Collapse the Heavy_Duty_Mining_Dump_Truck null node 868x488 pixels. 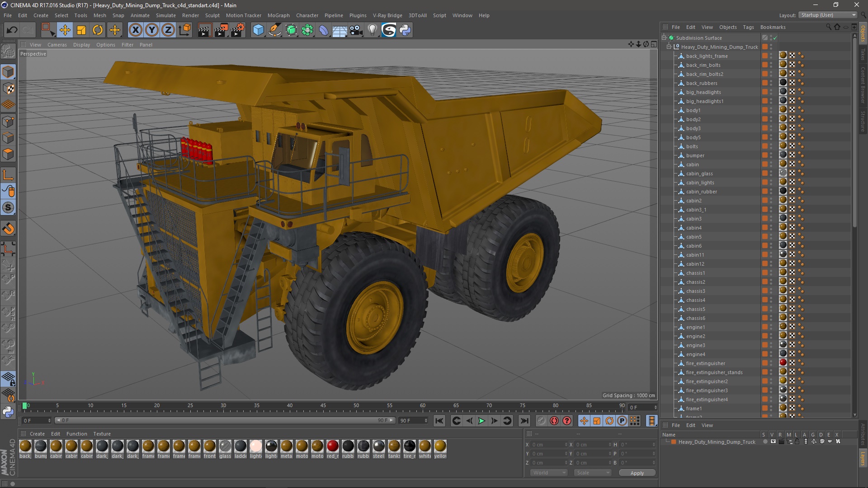tap(669, 47)
